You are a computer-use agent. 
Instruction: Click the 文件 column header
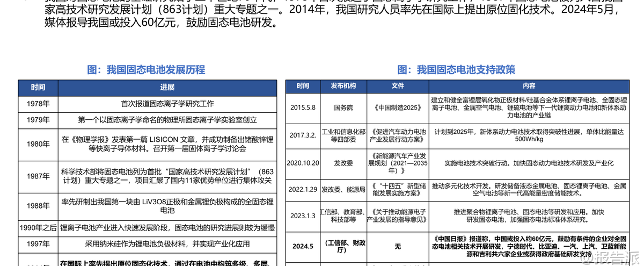pos(397,87)
